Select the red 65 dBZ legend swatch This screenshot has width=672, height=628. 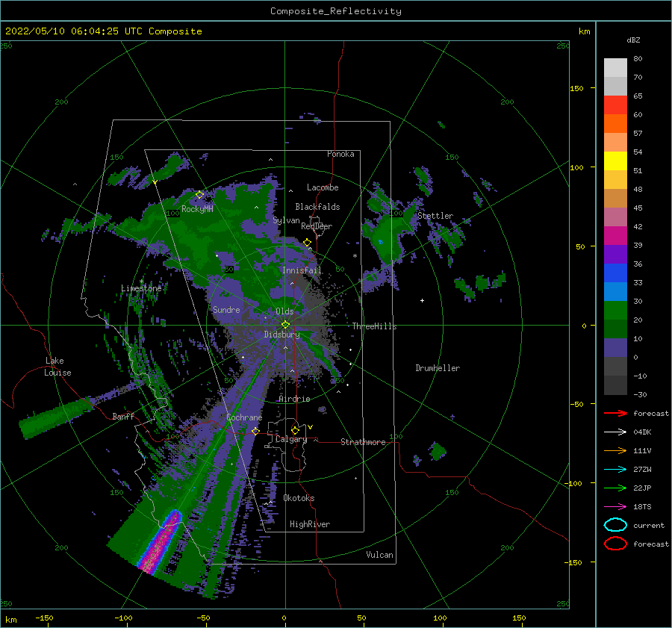(x=615, y=105)
